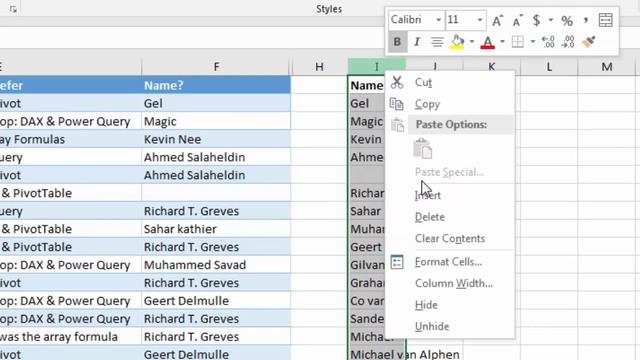The width and height of the screenshot is (640, 360).
Task: Select column L header
Action: pyautogui.click(x=549, y=67)
